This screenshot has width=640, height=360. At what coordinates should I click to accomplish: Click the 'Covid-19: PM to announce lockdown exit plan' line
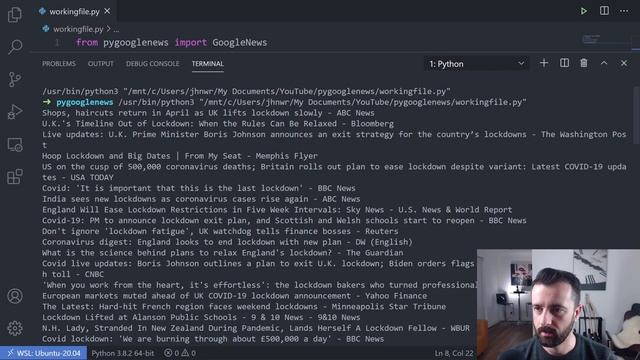(284, 221)
